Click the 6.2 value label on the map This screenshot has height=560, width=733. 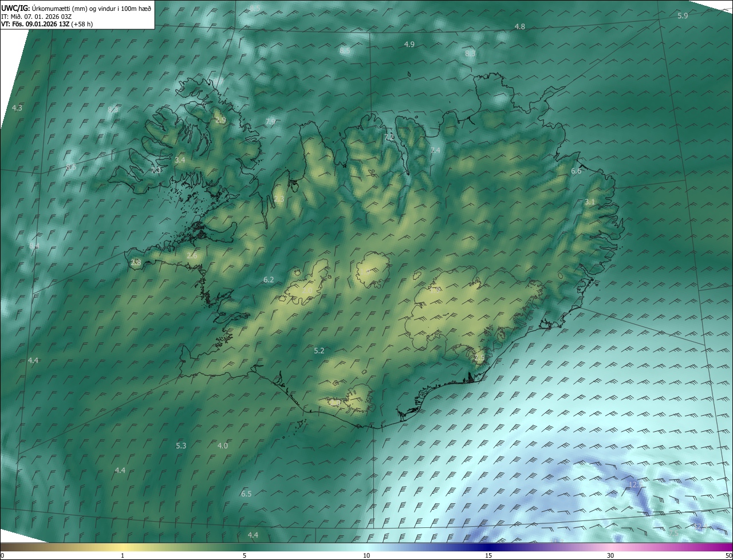(269, 279)
